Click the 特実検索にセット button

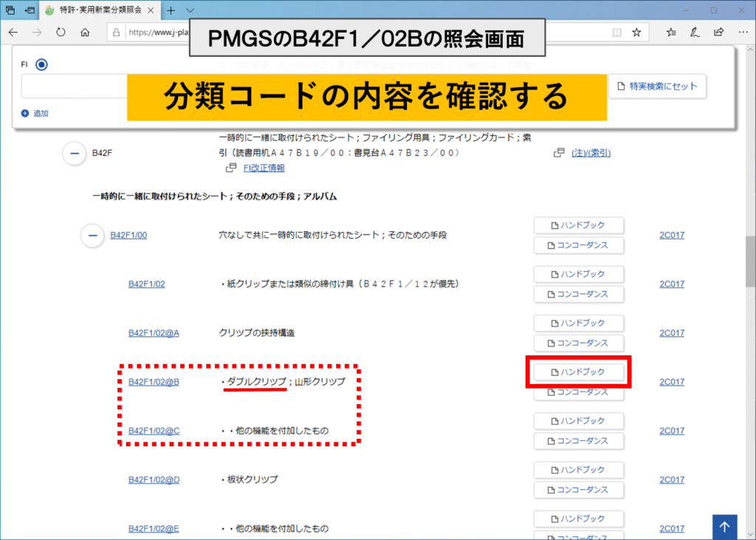click(x=657, y=86)
